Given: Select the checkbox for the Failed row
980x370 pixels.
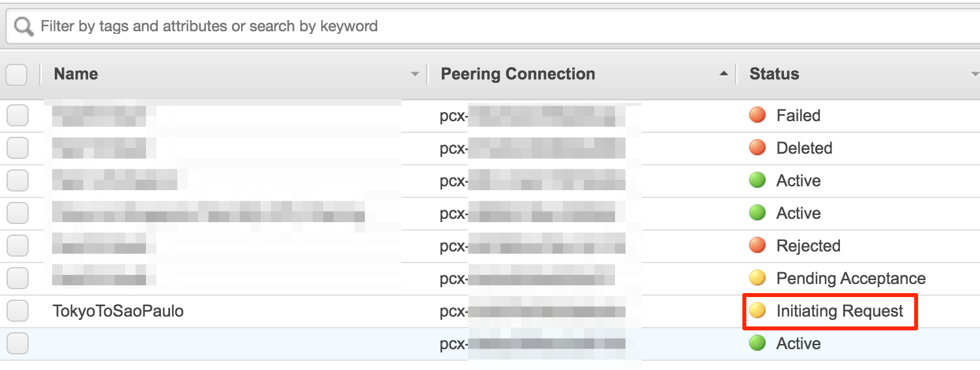Looking at the screenshot, I should point(18,115).
